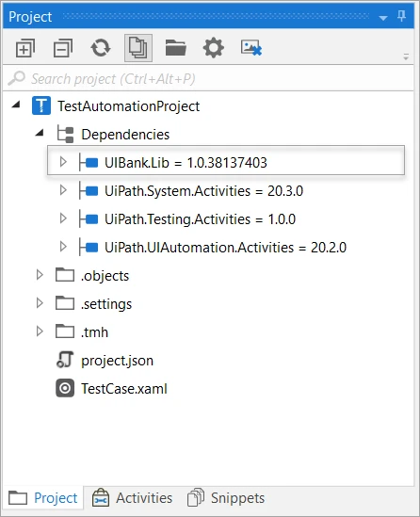Open the project folder in File Explorer
The height and width of the screenshot is (517, 420).
click(x=176, y=48)
